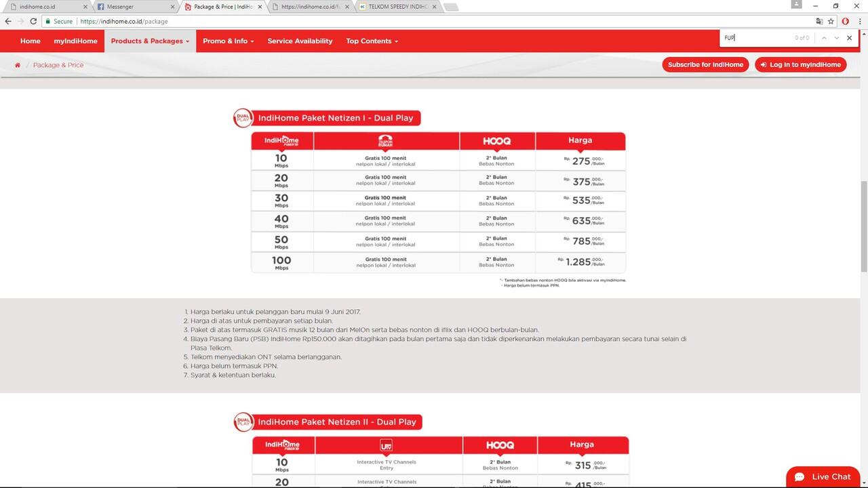Click the Secure padlock indicator
Image resolution: width=868 pixels, height=488 pixels.
(x=59, y=21)
